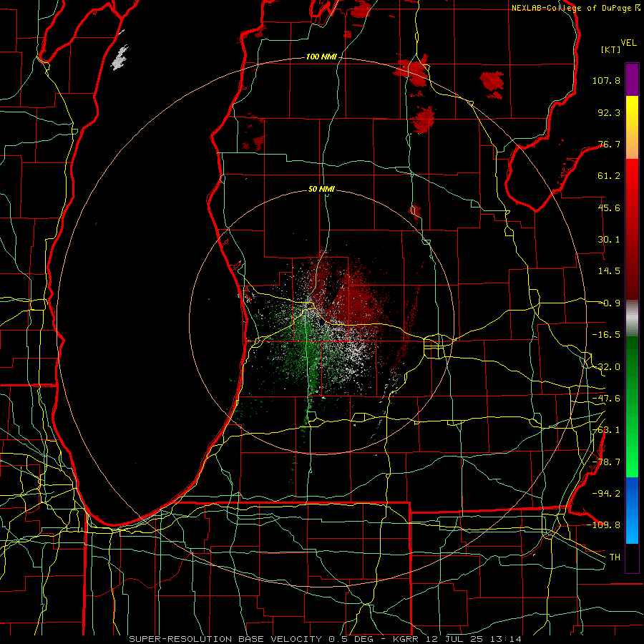The width and height of the screenshot is (644, 644).
Task: Click the gray echo patch over northern Lake Michigan
Action: click(119, 57)
